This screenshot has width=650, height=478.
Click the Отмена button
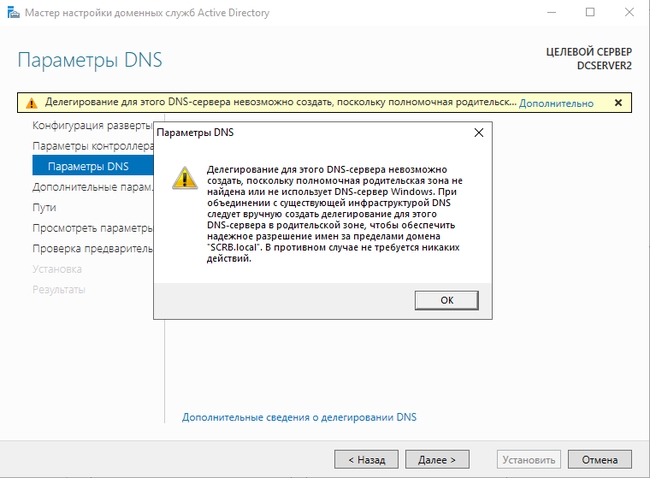click(599, 460)
